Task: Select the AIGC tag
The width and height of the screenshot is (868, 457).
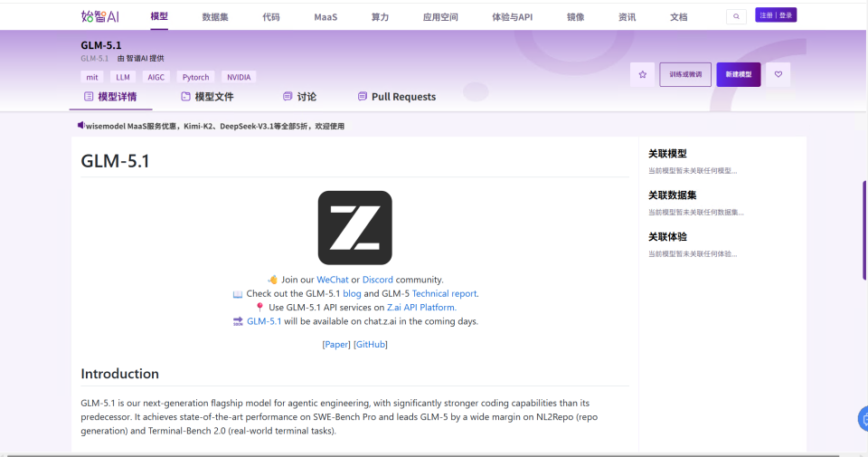Action: click(156, 77)
